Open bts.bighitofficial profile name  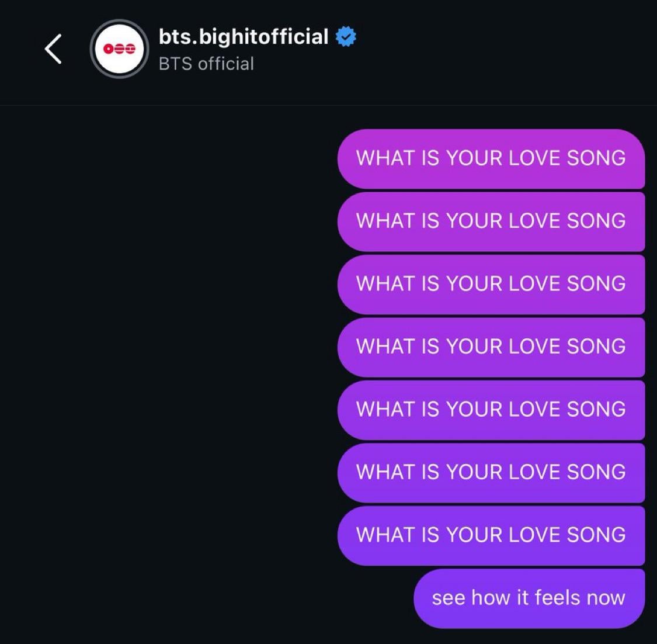(242, 36)
